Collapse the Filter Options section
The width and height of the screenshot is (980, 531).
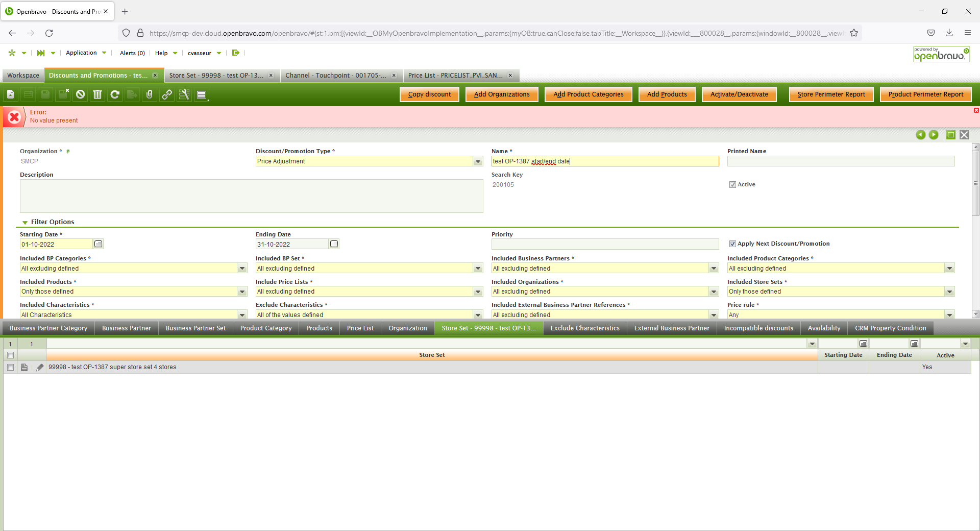[x=25, y=222]
